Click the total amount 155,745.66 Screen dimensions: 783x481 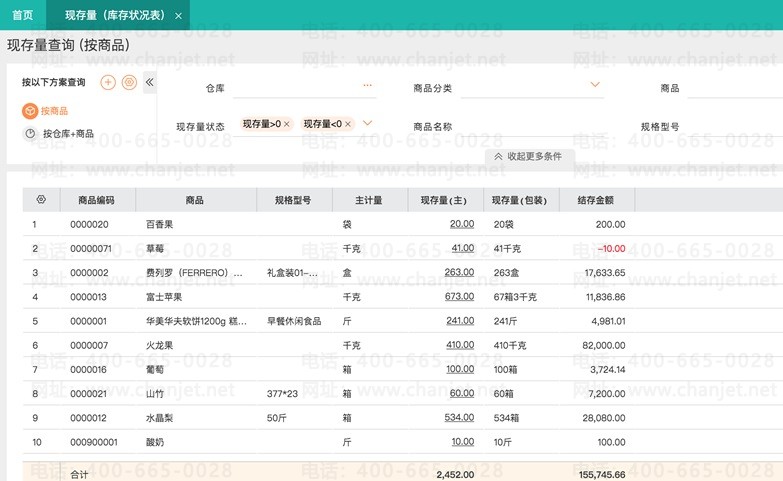click(x=602, y=474)
